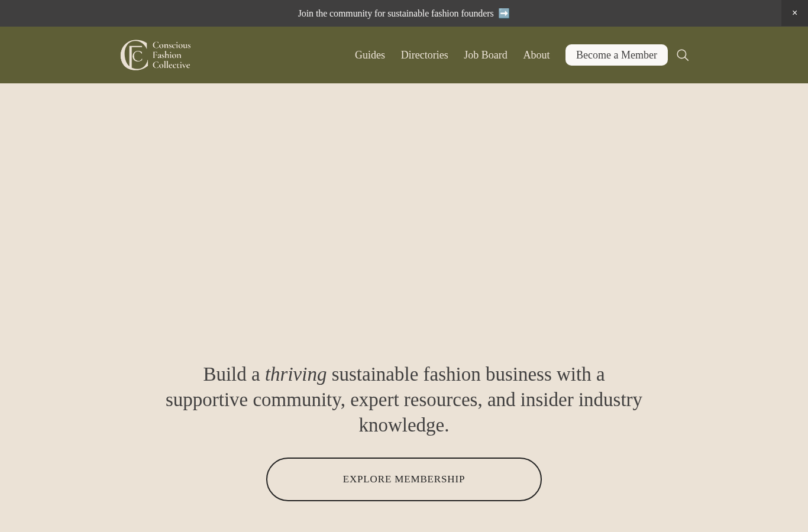This screenshot has height=532, width=808.
Task: Click the circular CFC logo emblem
Action: (x=134, y=55)
